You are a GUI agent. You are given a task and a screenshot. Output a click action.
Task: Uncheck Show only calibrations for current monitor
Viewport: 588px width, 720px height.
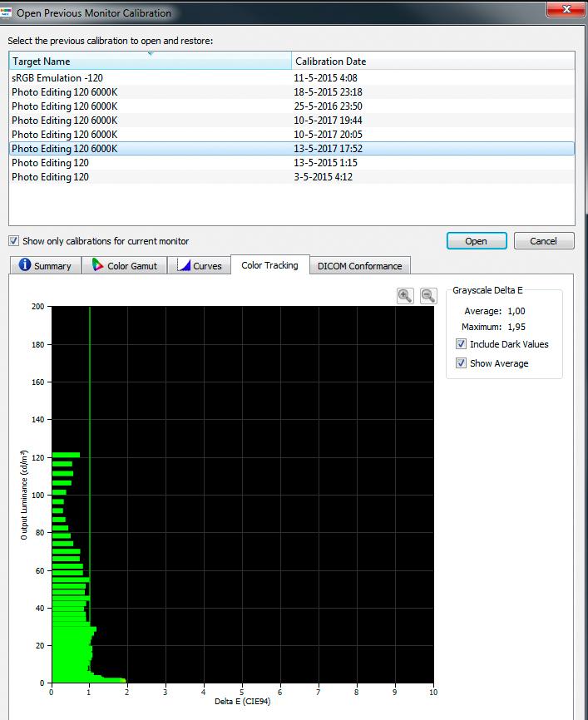[x=14, y=240]
